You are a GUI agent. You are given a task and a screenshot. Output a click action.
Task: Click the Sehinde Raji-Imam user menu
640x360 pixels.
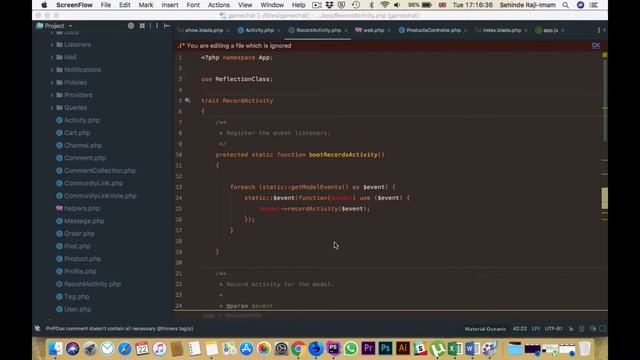tap(527, 5)
